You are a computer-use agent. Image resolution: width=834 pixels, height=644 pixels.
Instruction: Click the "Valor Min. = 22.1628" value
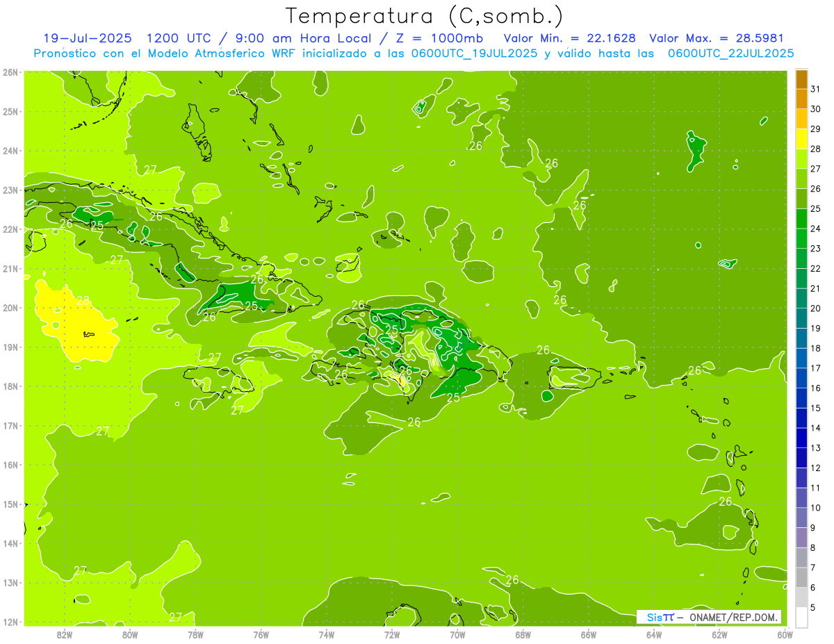(x=569, y=38)
